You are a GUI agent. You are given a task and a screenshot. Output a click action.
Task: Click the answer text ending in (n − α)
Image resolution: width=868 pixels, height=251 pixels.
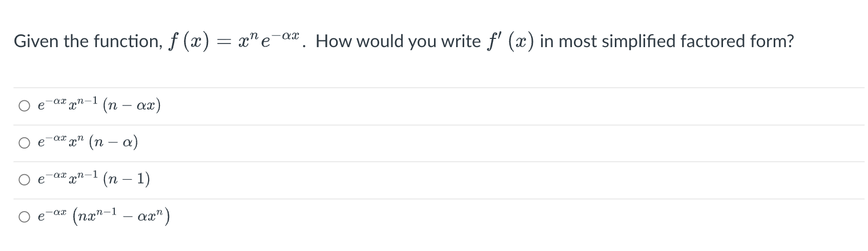click(88, 142)
